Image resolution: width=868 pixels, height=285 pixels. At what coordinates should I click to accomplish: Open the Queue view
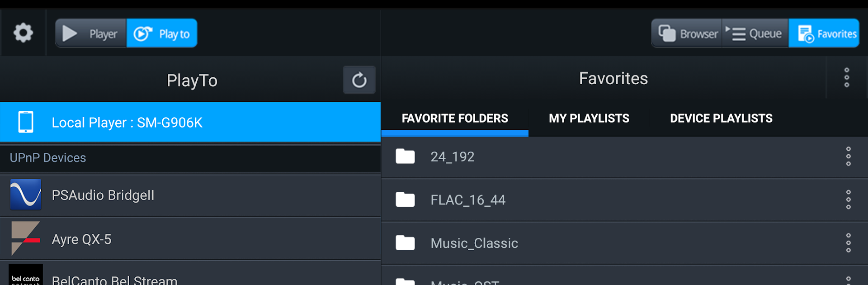[x=755, y=33]
